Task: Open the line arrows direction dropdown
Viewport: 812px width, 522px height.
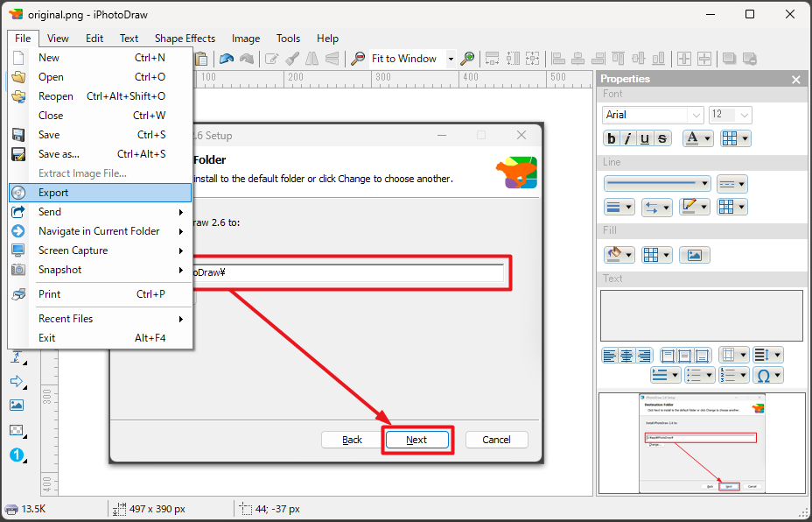Action: coord(656,208)
